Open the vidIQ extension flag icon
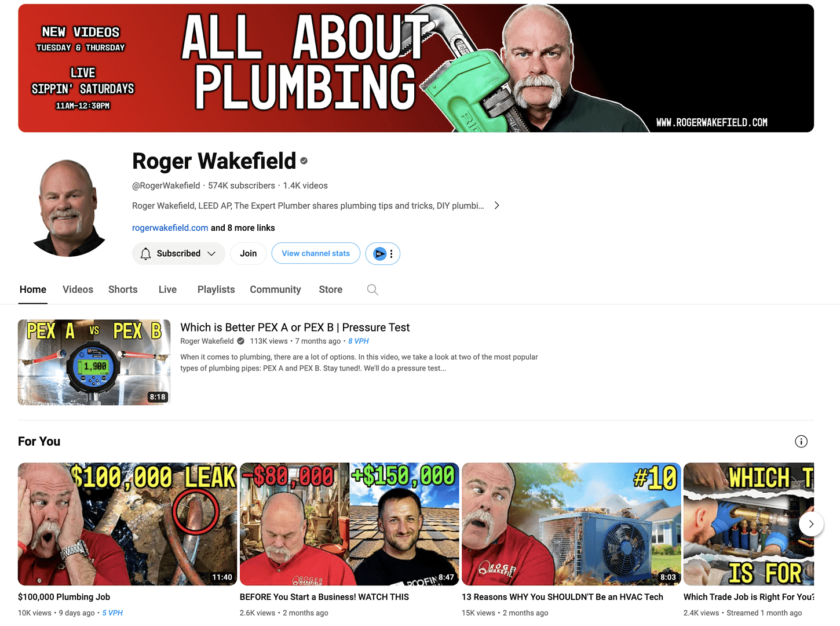This screenshot has width=840, height=626. pos(379,253)
